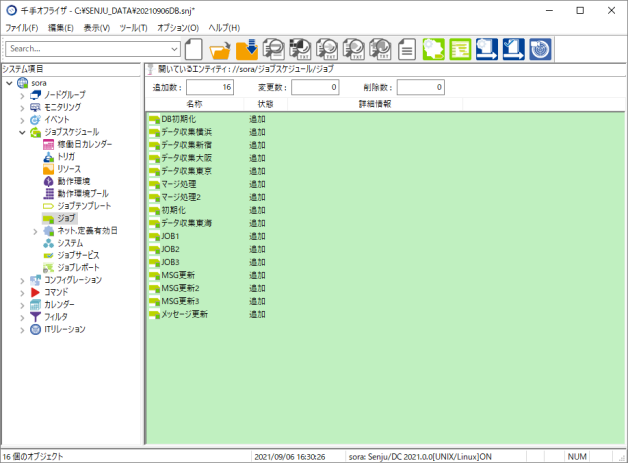Collapse the ジョブスケジュール node
628x463 pixels.
tap(22, 133)
